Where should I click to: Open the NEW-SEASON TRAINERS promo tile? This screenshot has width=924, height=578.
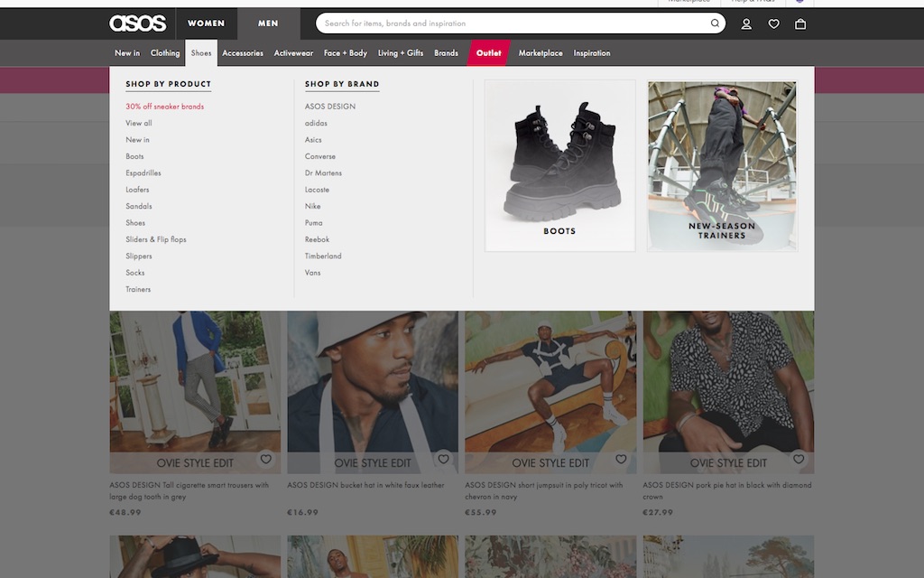click(723, 166)
